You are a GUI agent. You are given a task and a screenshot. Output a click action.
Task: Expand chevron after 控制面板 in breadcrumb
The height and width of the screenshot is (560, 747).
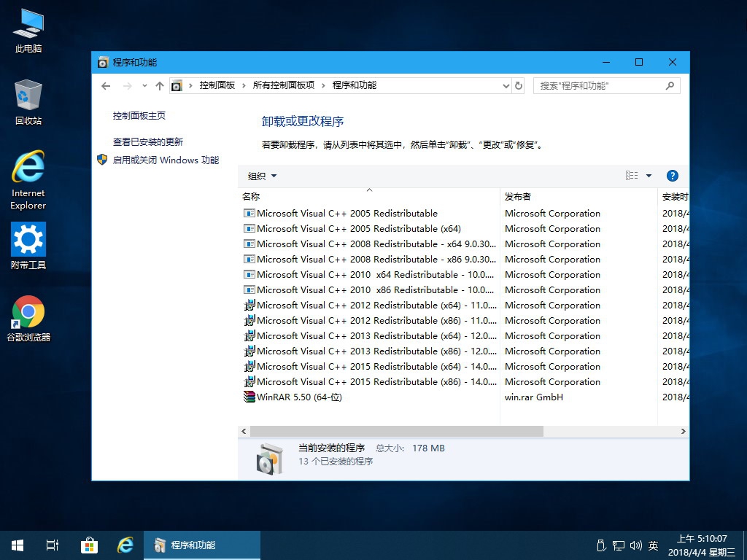tap(244, 86)
